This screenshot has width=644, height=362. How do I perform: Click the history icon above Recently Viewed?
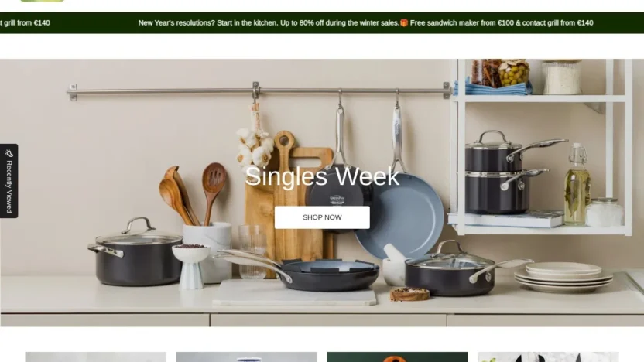tap(9, 153)
